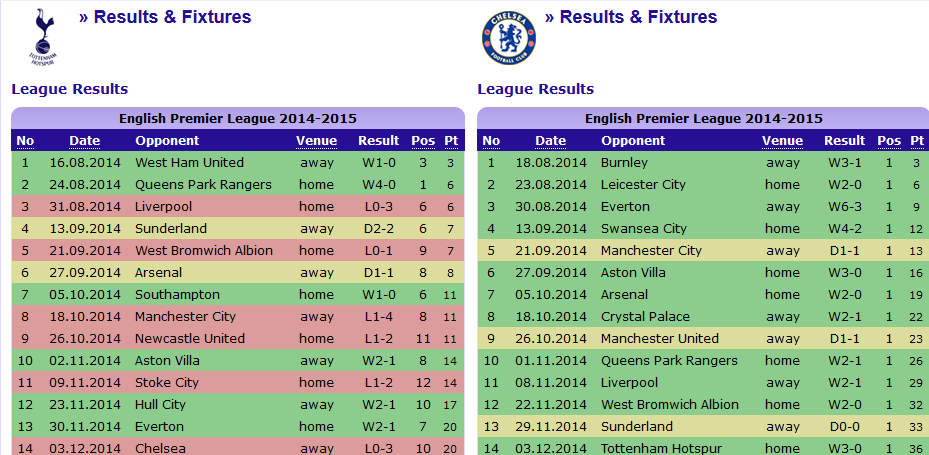Click Crystal Palace opponent entry
Screen dimensions: 929x455
click(x=645, y=316)
